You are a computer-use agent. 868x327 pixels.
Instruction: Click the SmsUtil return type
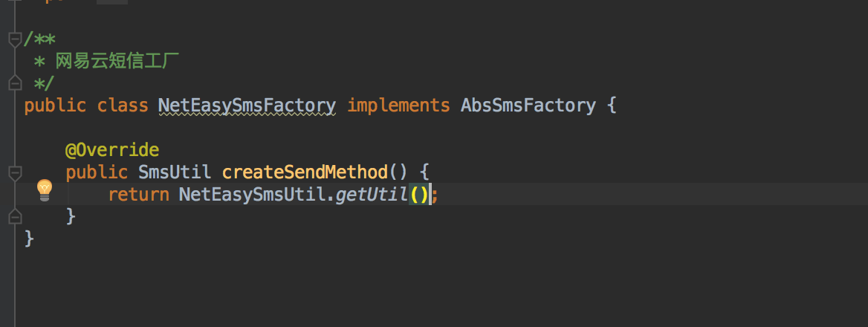(175, 172)
